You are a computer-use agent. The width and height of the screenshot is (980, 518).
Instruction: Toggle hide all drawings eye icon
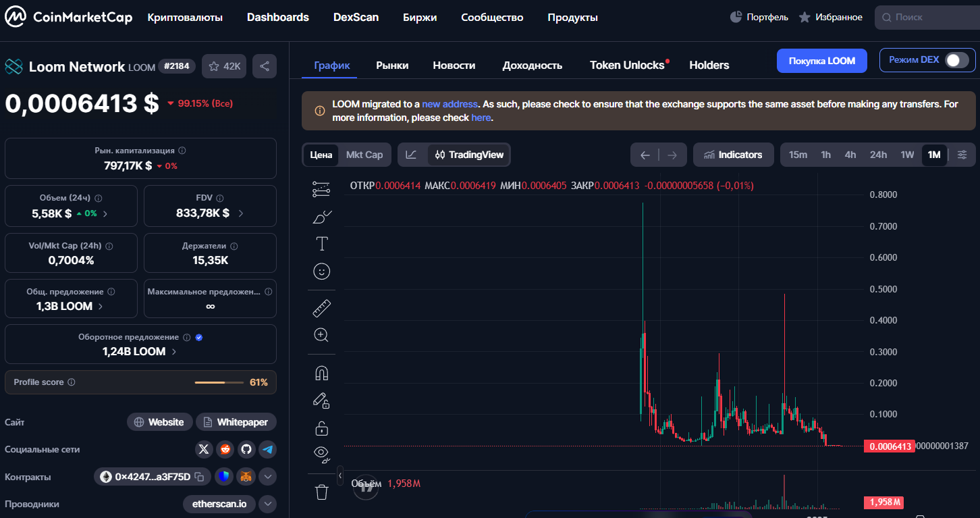point(322,453)
